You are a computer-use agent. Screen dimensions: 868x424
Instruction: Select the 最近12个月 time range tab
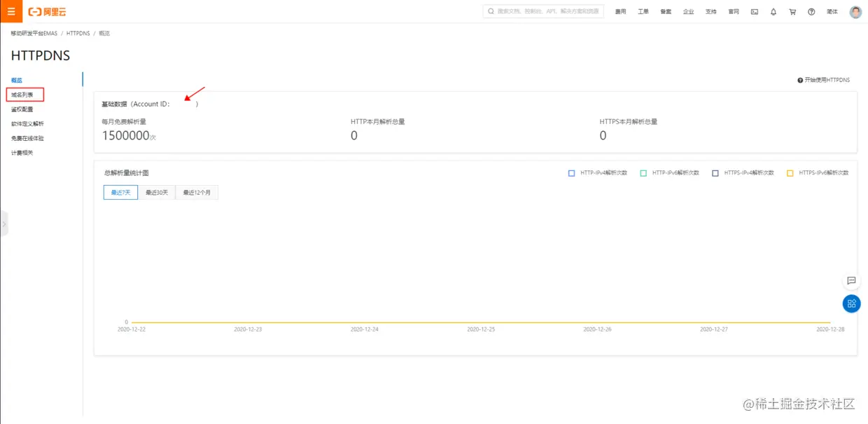[x=197, y=192]
